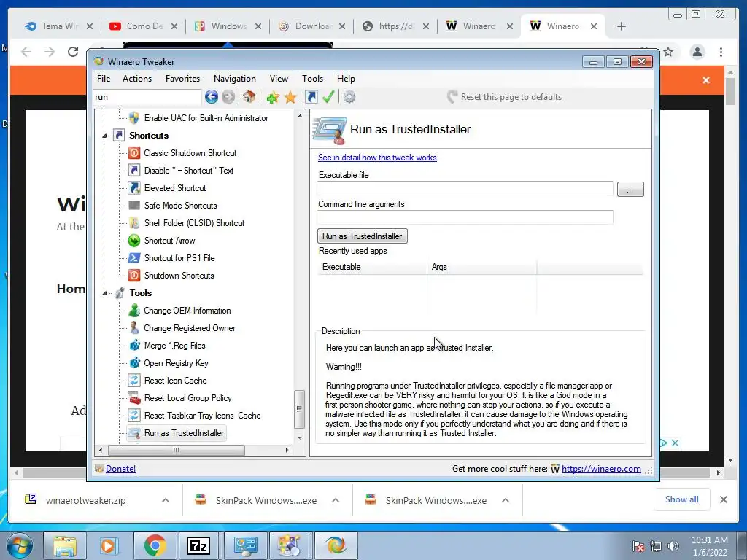Click the tree panel vertical scrollbar thumb
747x560 pixels.
(x=299, y=409)
